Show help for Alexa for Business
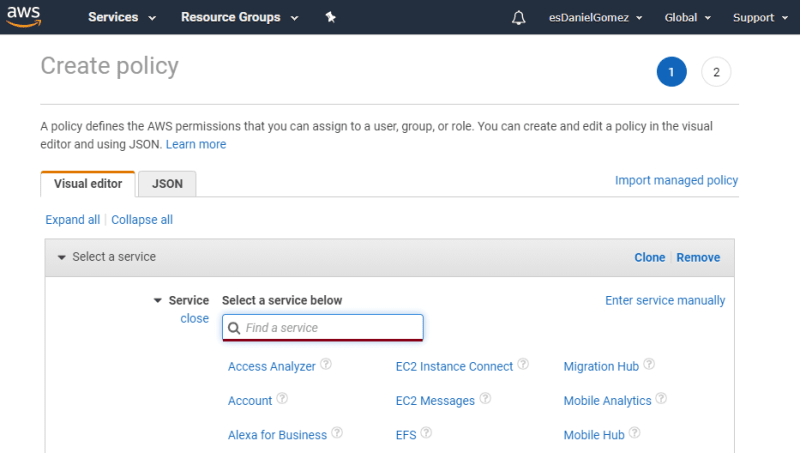 337,433
